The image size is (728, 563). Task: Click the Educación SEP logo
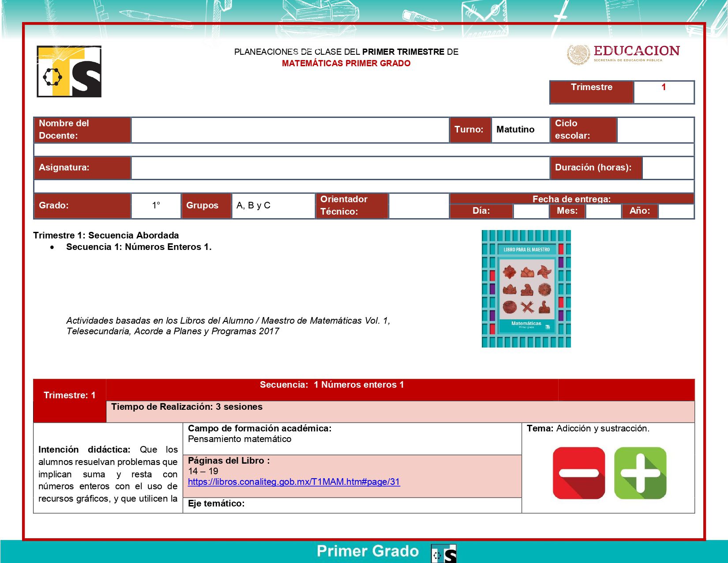623,55
